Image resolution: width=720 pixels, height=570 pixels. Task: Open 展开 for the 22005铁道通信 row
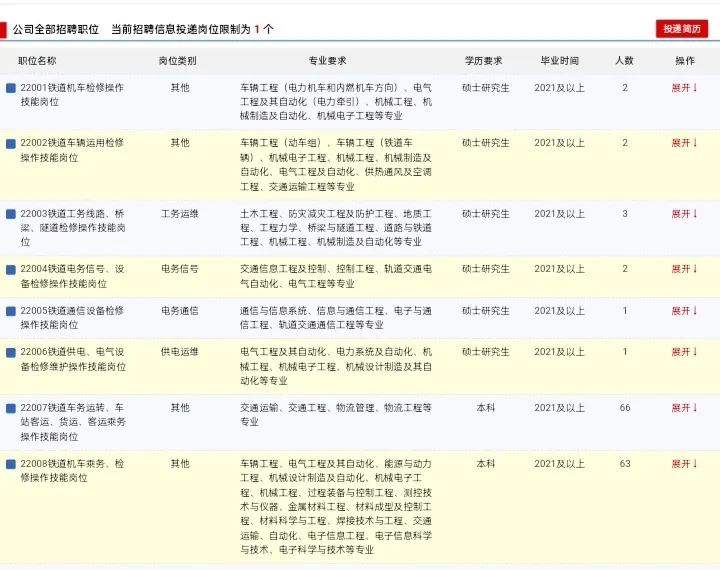click(x=684, y=311)
